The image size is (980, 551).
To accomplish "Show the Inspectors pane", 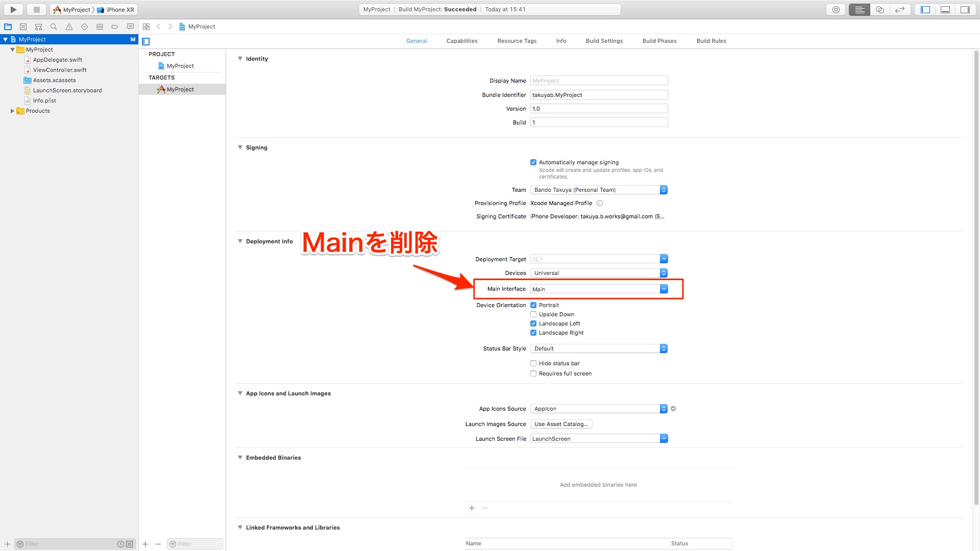I will (965, 10).
